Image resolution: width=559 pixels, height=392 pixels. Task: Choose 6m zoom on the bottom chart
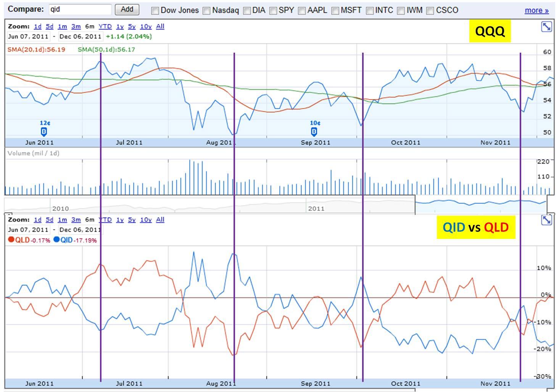coord(90,219)
